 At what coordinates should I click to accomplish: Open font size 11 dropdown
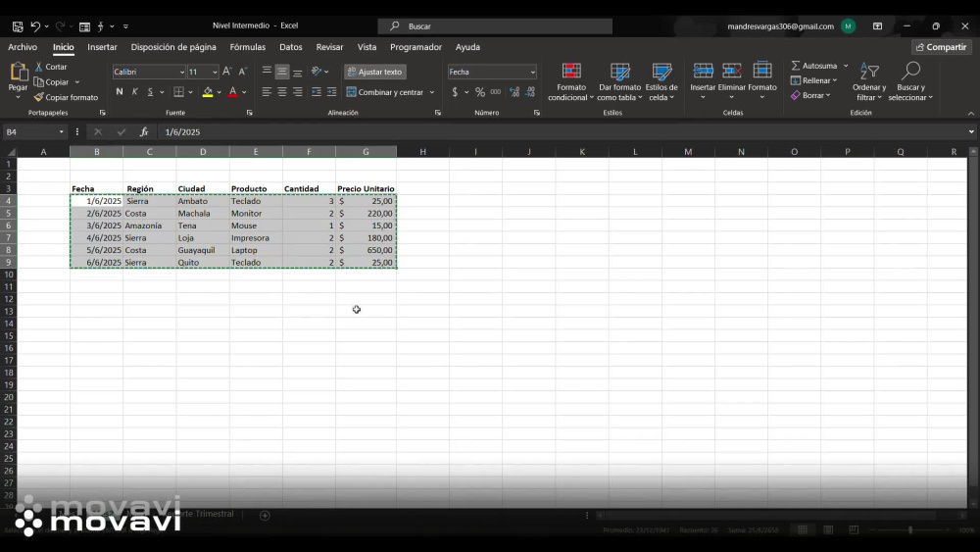pos(215,72)
